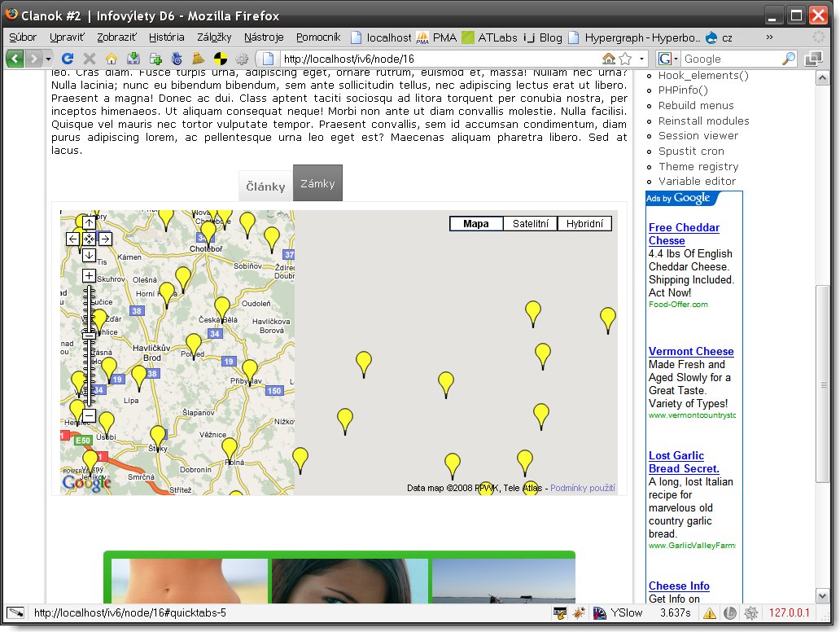Pan the map up with arrow button
The height and width of the screenshot is (632, 840).
pyautogui.click(x=89, y=222)
